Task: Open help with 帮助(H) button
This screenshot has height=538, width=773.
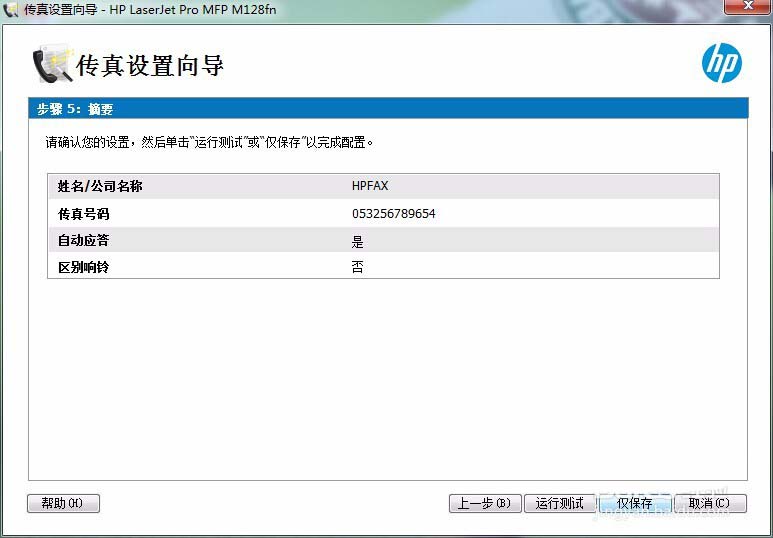Action: point(63,503)
